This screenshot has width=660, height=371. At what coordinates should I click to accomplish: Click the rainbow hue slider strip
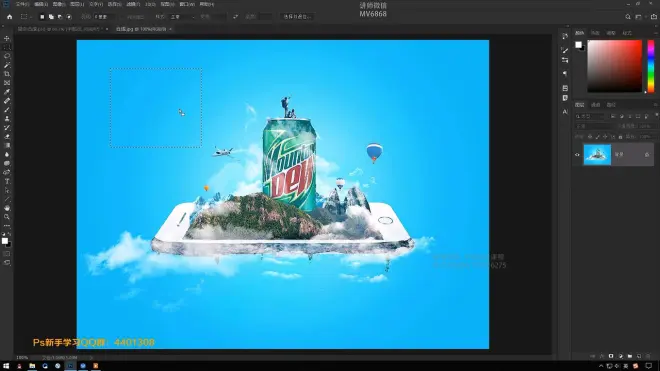(x=651, y=66)
